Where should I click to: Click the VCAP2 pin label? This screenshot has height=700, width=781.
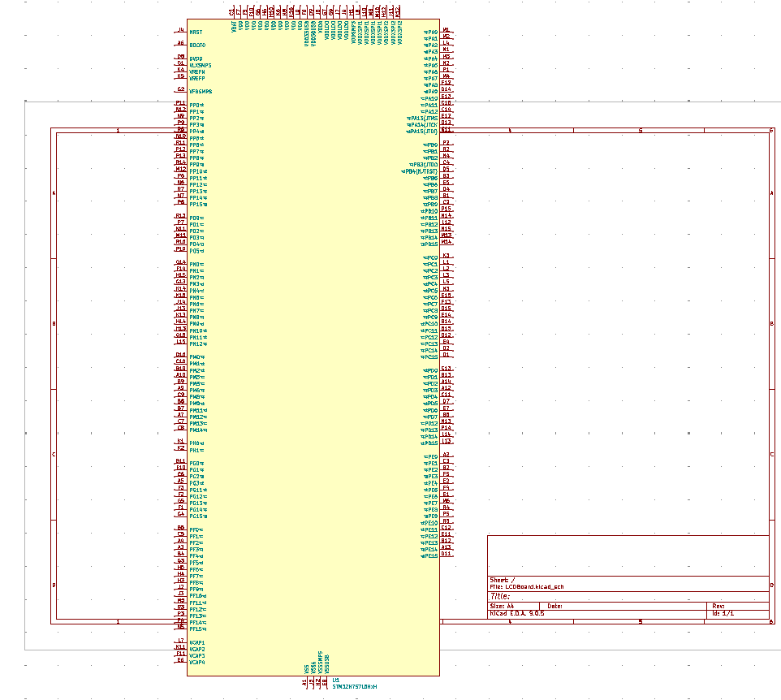click(197, 649)
